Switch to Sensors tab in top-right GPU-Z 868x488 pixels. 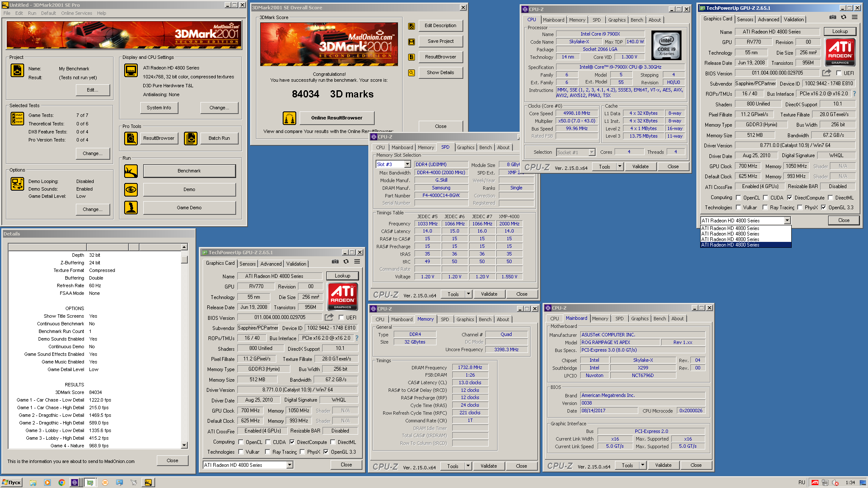pos(745,19)
